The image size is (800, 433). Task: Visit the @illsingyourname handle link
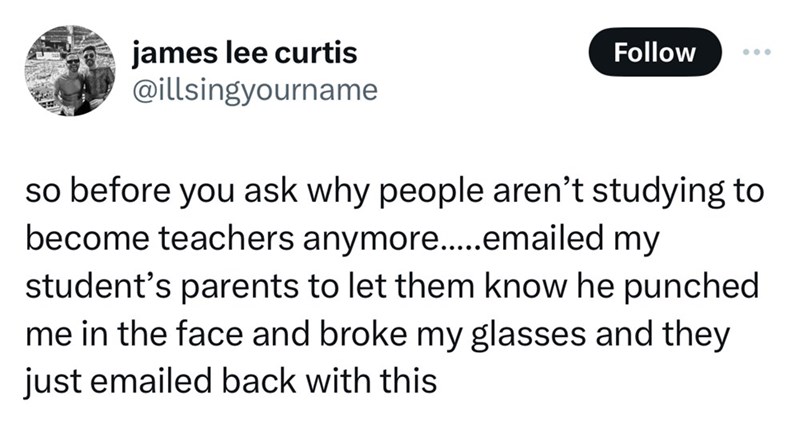[254, 90]
